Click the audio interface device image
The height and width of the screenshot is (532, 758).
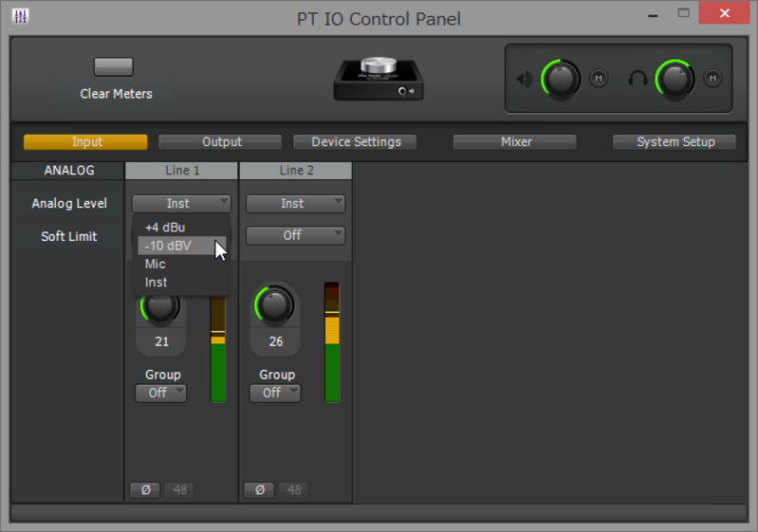379,79
